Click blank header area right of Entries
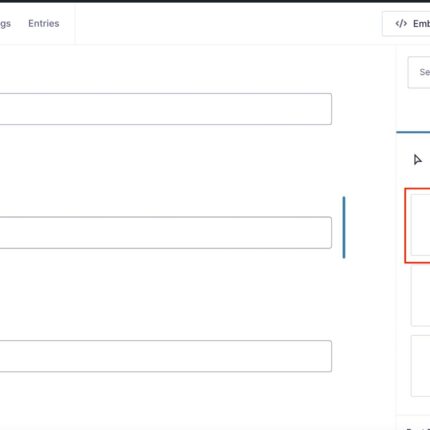 coord(228,24)
